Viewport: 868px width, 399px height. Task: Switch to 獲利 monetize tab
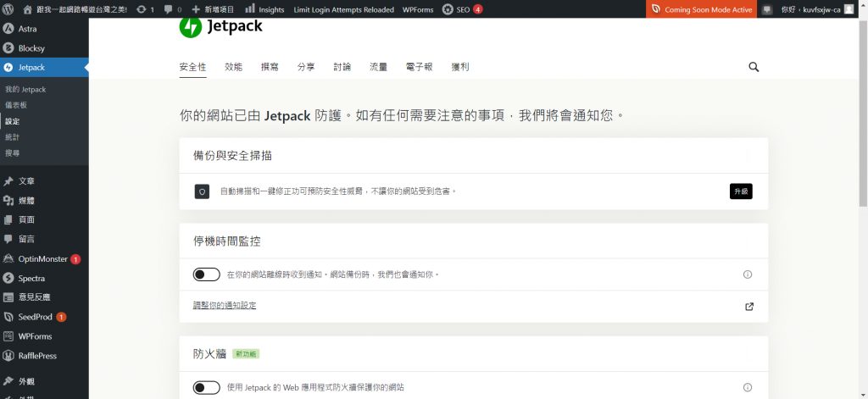(x=460, y=67)
